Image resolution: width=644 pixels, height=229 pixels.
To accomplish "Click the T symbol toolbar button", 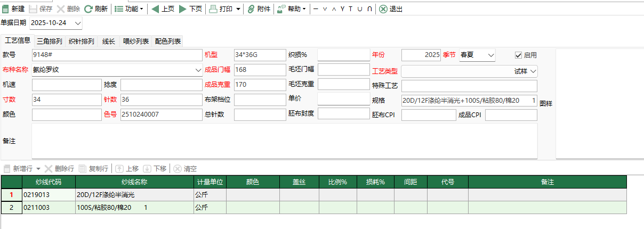I will [x=351, y=9].
